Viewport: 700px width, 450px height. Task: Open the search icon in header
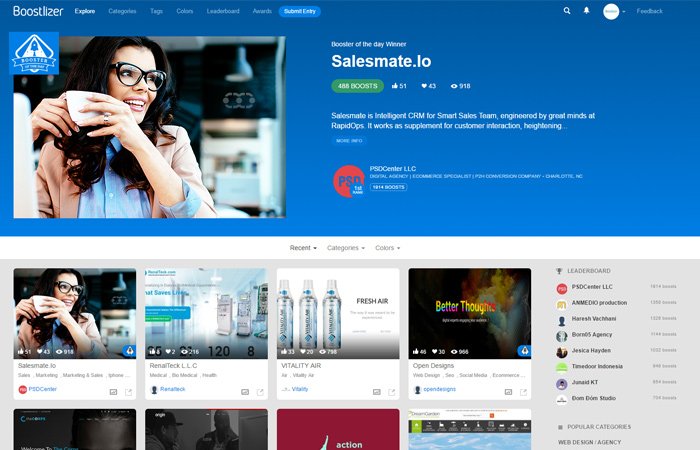click(x=567, y=11)
